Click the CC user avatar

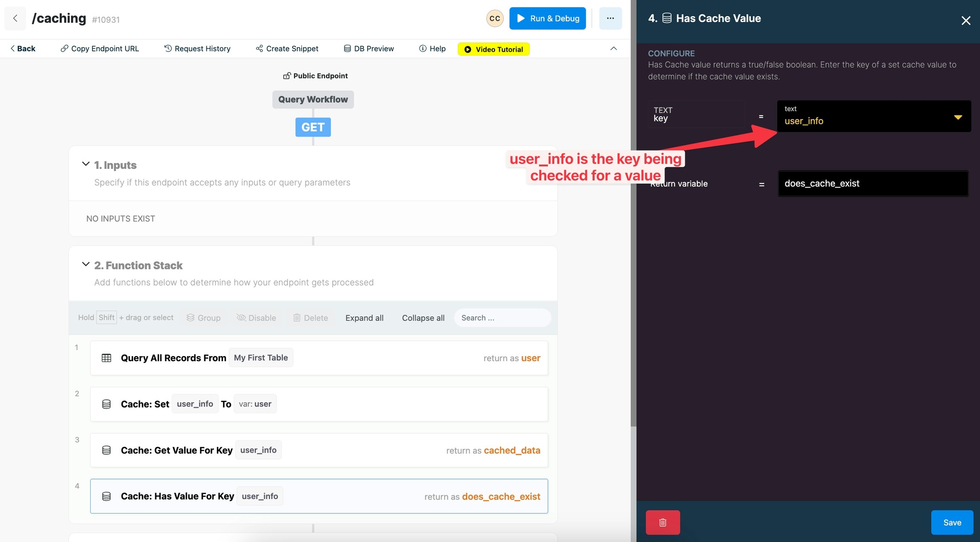click(495, 18)
